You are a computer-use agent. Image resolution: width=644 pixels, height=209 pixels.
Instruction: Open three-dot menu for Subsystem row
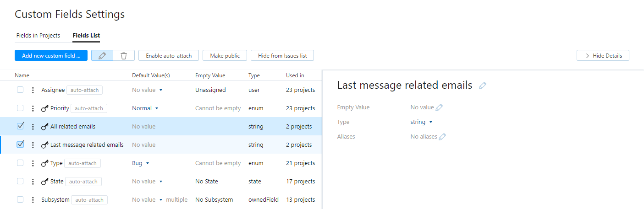click(33, 200)
